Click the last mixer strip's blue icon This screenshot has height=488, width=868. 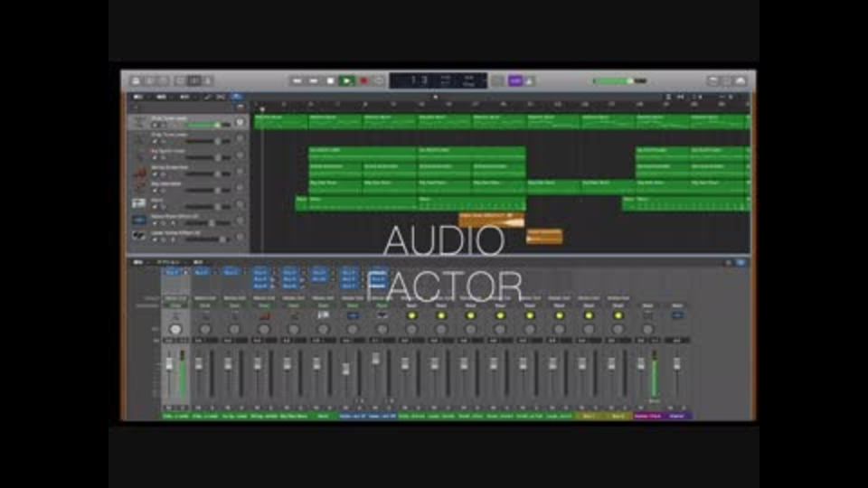677,315
